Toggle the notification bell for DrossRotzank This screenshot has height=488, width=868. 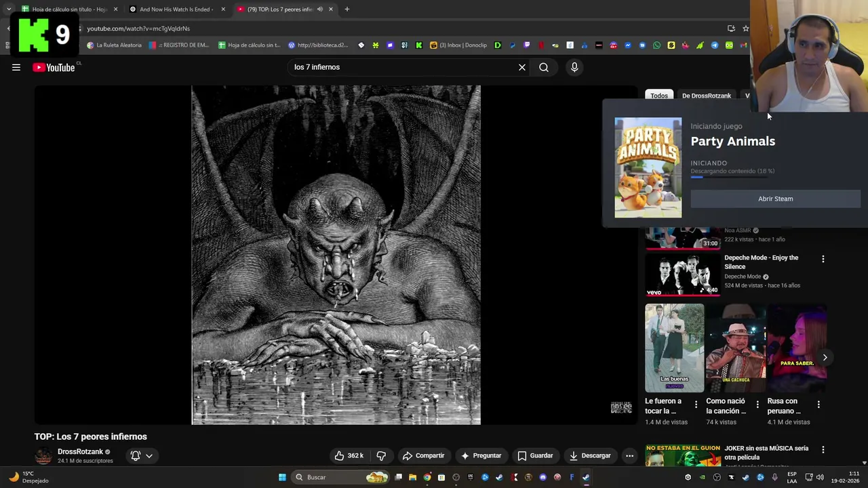click(x=135, y=455)
